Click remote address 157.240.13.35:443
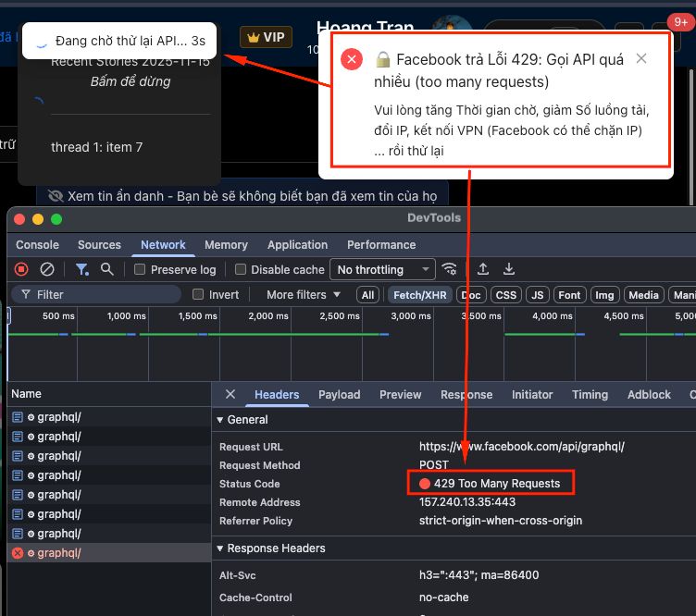 (467, 502)
